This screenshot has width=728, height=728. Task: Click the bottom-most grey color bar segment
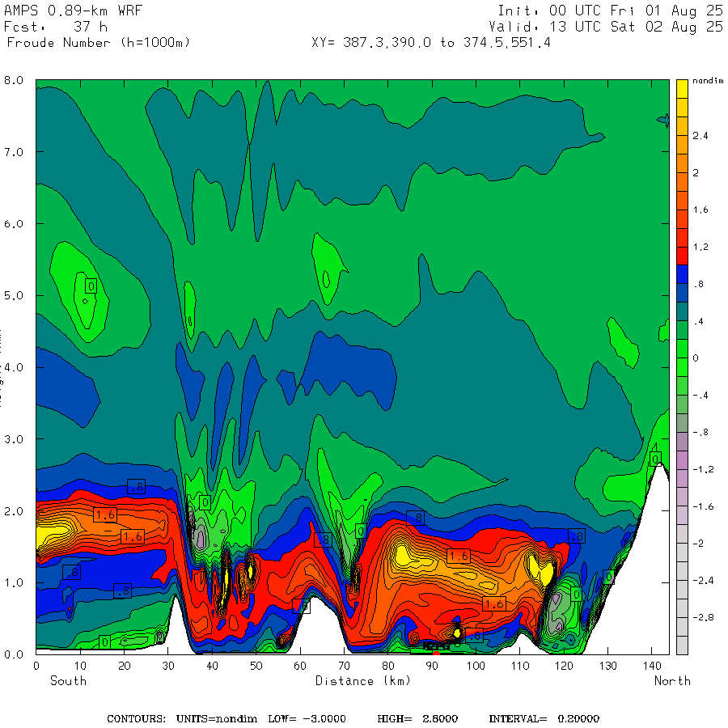pyautogui.click(x=682, y=645)
